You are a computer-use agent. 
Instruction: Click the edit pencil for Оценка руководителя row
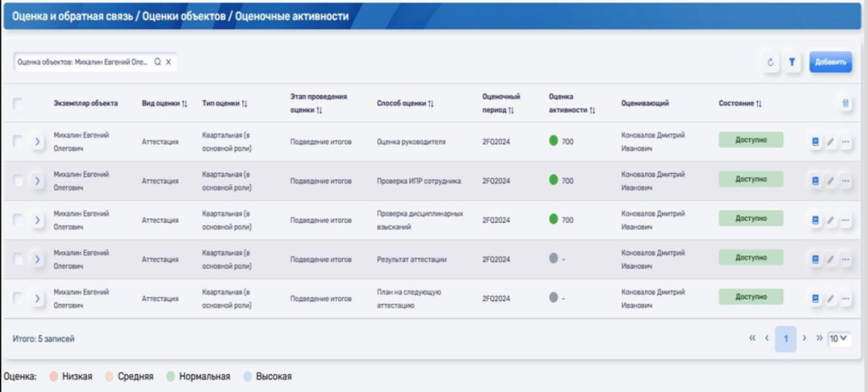pos(831,142)
